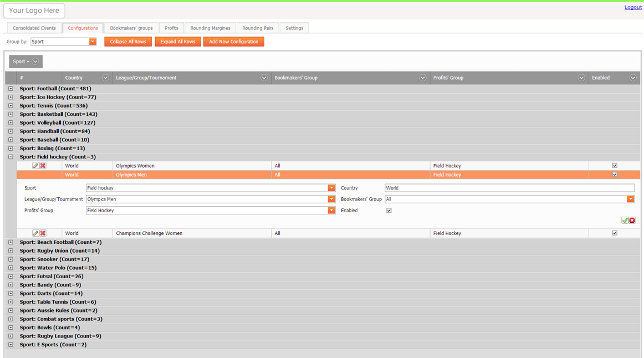Save changes with the green checkmark icon

(x=625, y=221)
